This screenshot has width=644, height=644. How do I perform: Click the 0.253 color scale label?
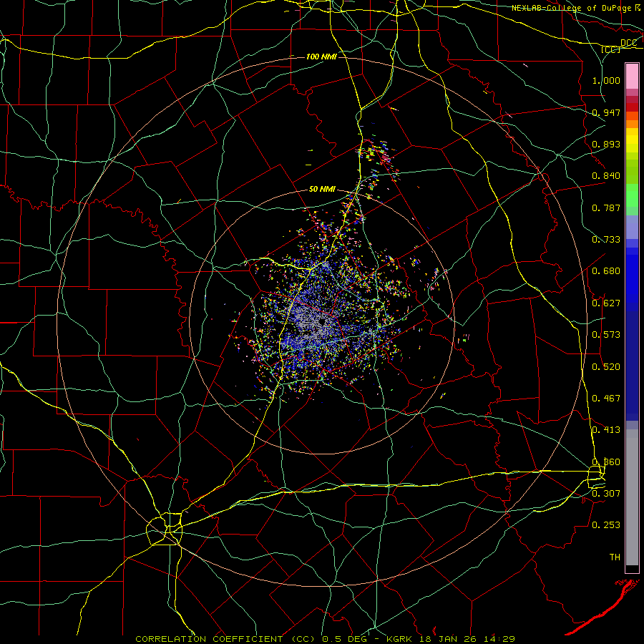tap(606, 525)
